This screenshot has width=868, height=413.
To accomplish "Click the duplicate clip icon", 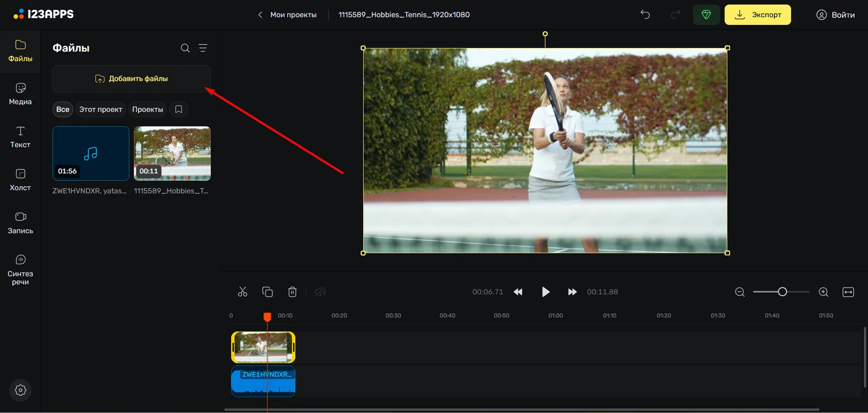I will (267, 292).
